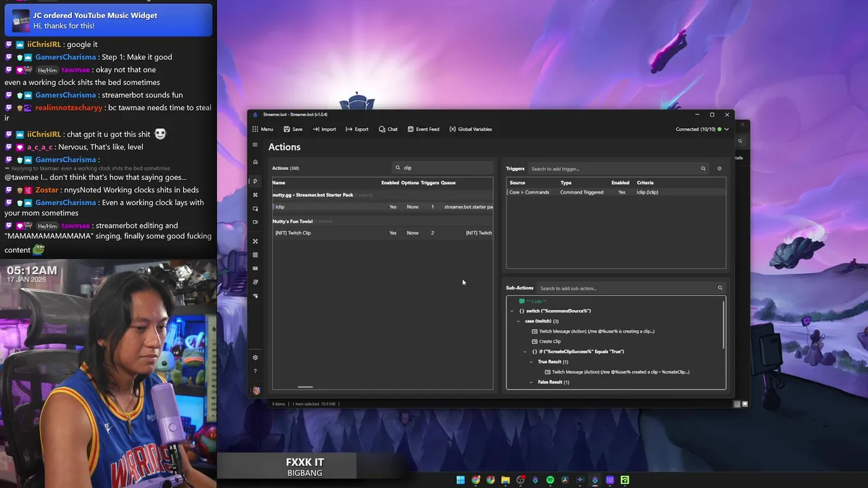Click the Criteria column header in Triggers
Image resolution: width=868 pixels, height=488 pixels.
(x=645, y=182)
